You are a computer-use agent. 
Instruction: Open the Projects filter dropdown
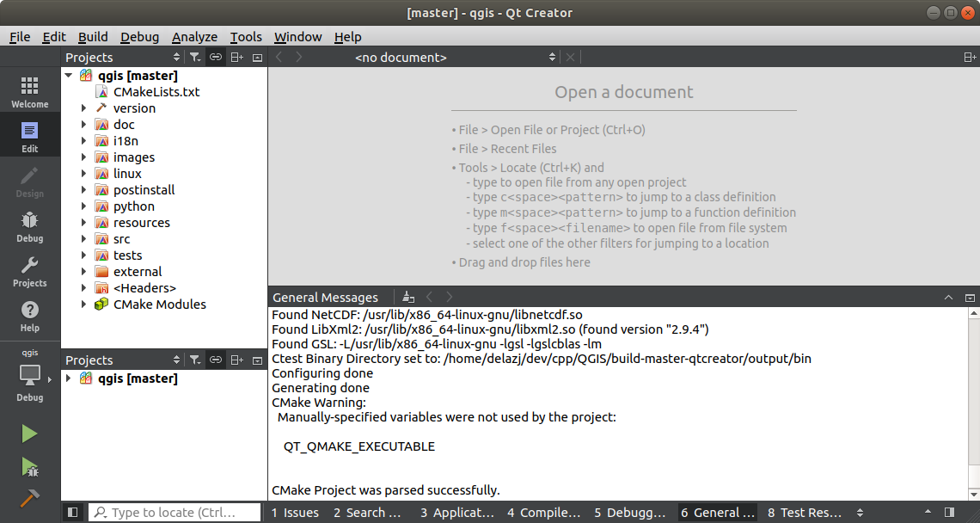(x=194, y=57)
